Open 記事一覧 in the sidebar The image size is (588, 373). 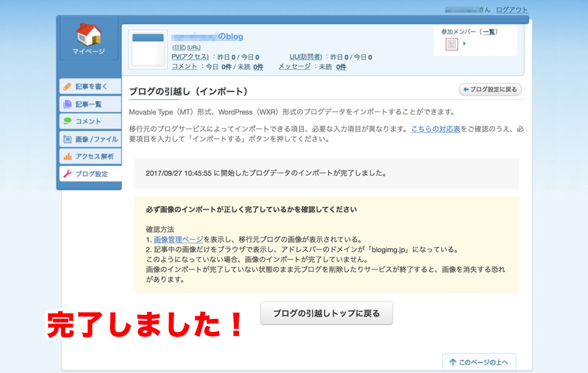click(x=90, y=104)
